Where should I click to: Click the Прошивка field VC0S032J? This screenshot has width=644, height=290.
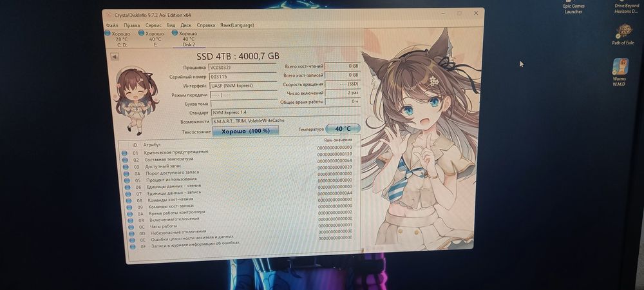click(x=243, y=68)
